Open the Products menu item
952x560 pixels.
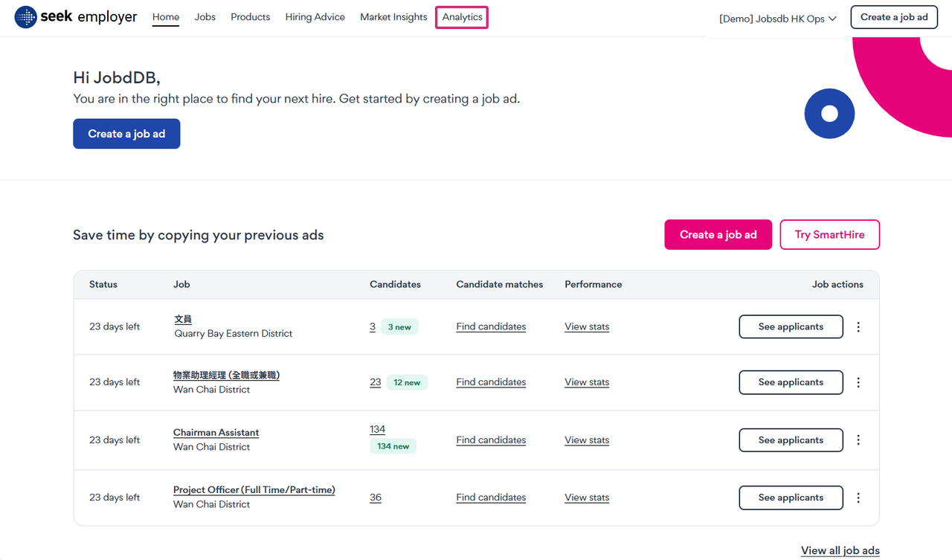pos(250,17)
